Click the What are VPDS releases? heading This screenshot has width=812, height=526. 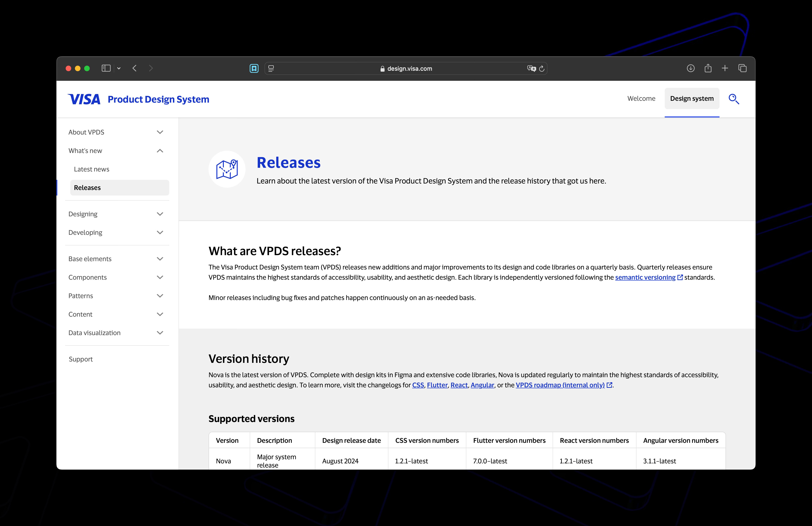tap(275, 251)
